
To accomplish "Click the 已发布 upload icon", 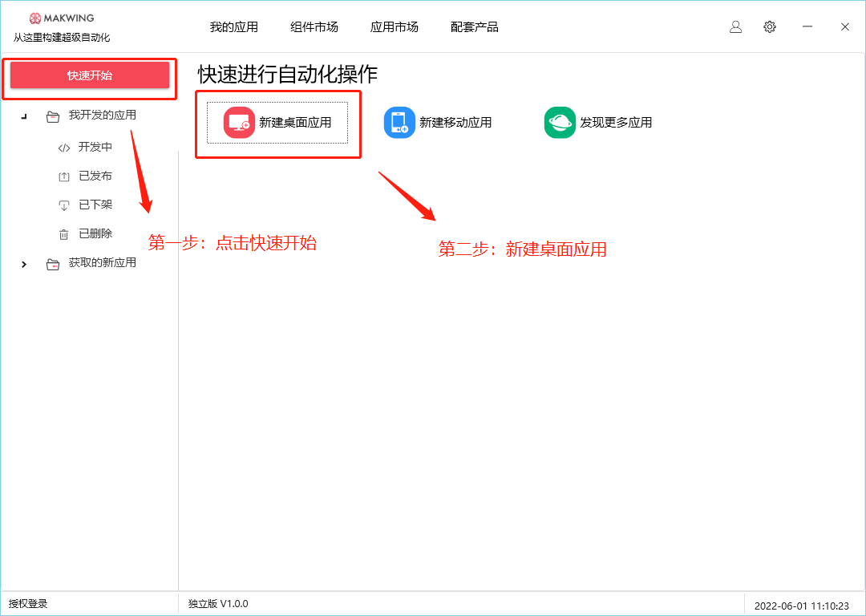I will point(65,176).
